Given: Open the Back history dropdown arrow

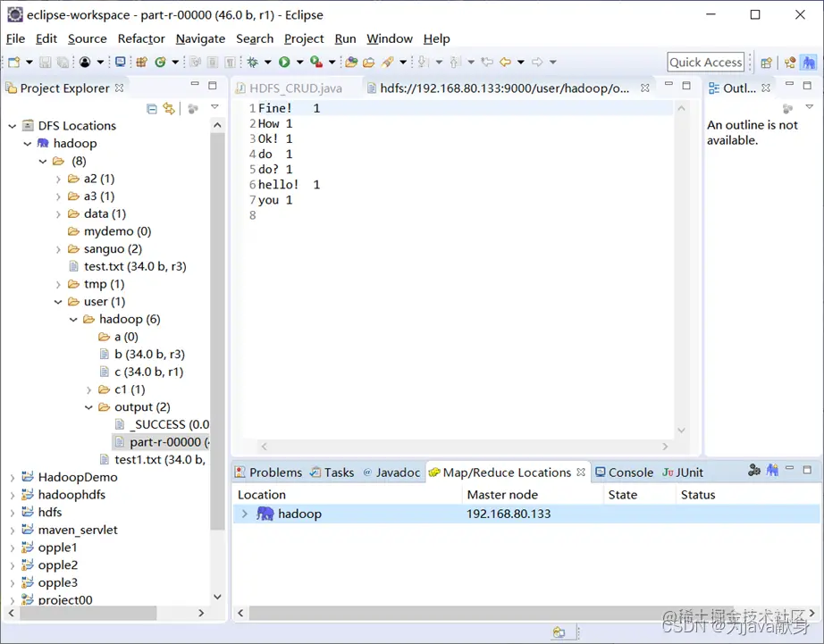Looking at the screenshot, I should [520, 62].
